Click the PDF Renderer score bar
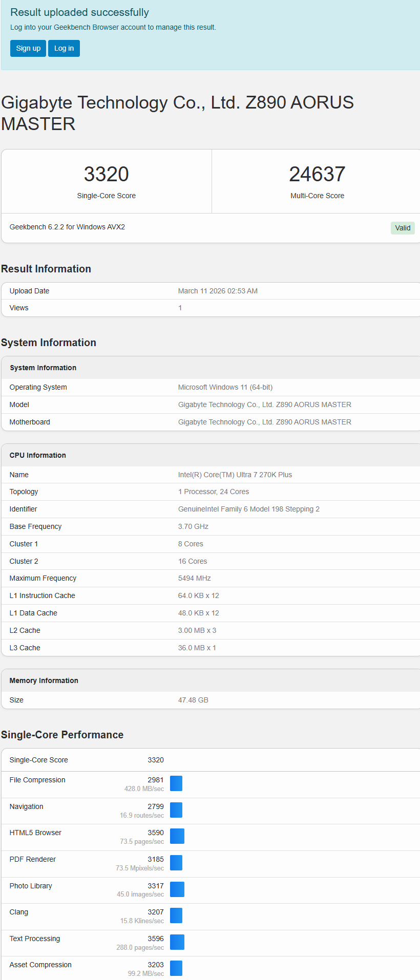The height and width of the screenshot is (980, 420). point(176,863)
